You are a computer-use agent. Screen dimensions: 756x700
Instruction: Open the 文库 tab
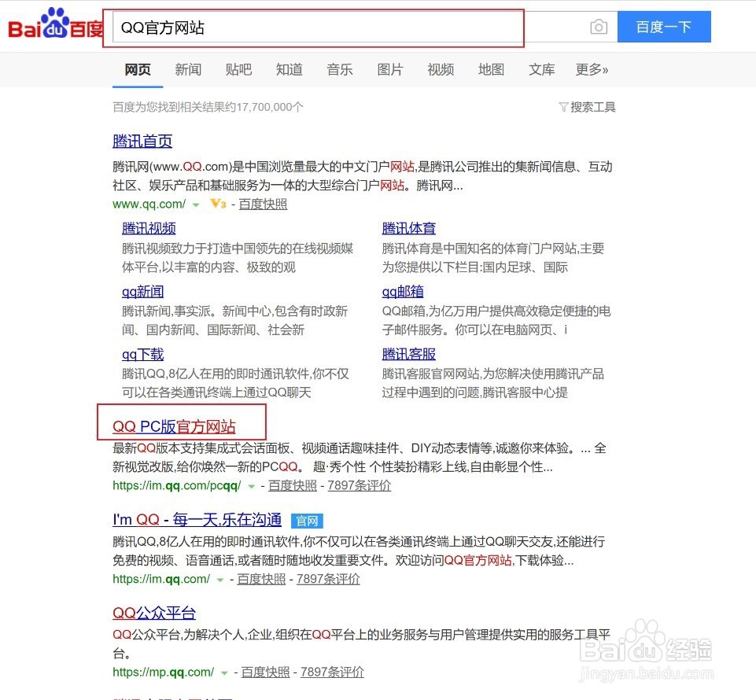tap(541, 70)
